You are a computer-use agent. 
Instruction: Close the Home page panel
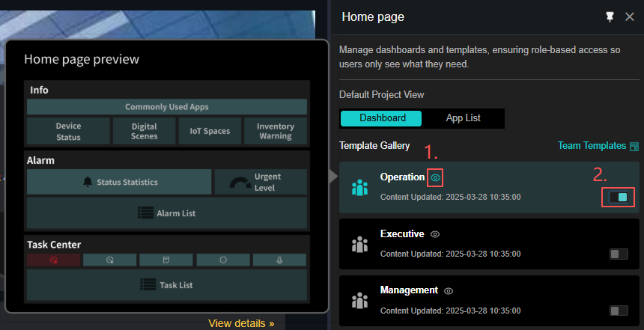coord(630,16)
